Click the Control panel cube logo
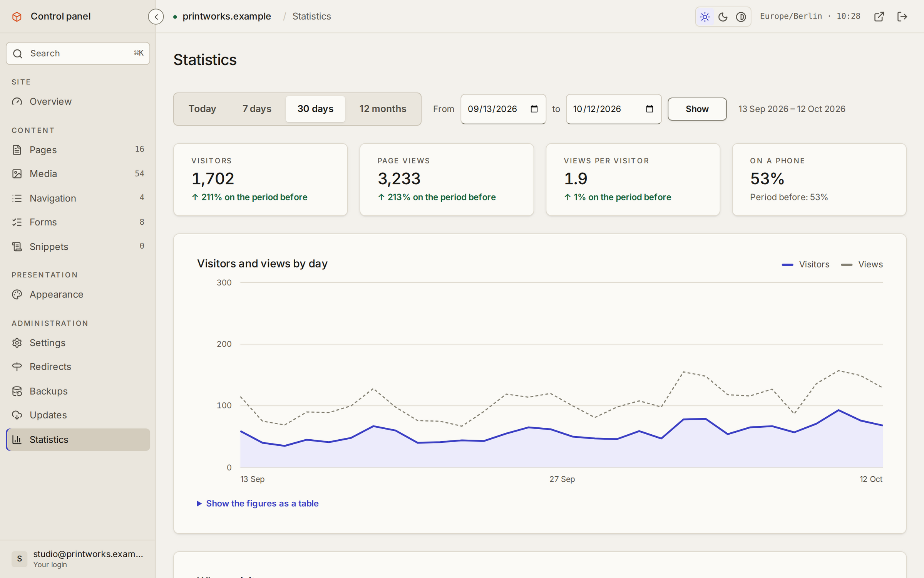Viewport: 924px width, 578px height. click(x=17, y=17)
